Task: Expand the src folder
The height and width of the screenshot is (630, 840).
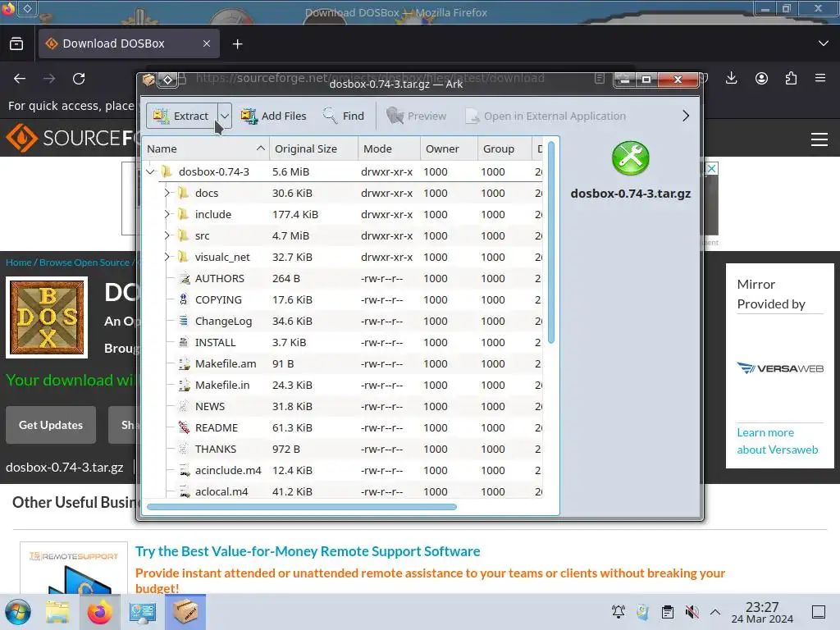Action: [167, 235]
